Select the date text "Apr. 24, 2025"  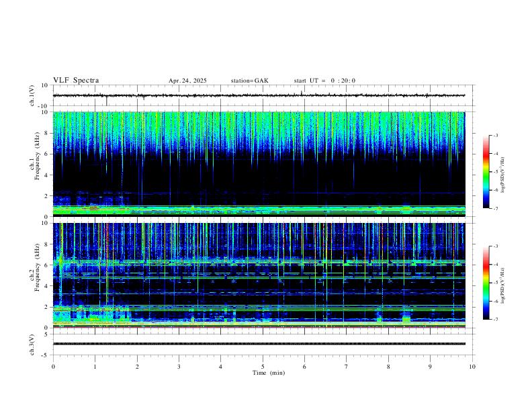tap(187, 81)
